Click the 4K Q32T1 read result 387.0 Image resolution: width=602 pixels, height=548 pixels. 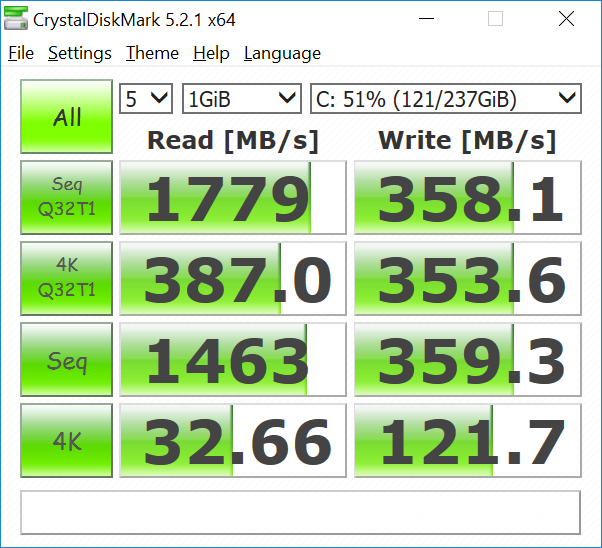click(233, 278)
